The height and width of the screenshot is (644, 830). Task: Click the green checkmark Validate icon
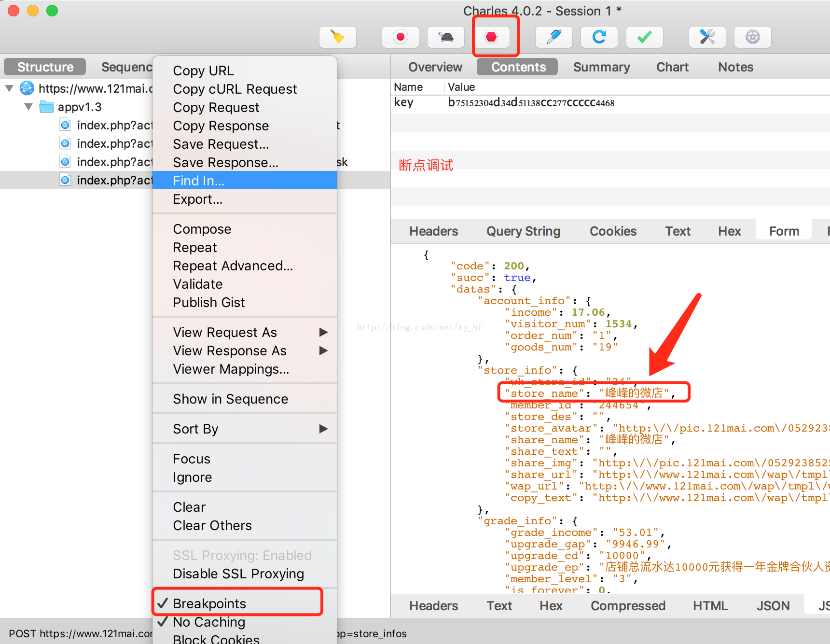click(x=645, y=37)
